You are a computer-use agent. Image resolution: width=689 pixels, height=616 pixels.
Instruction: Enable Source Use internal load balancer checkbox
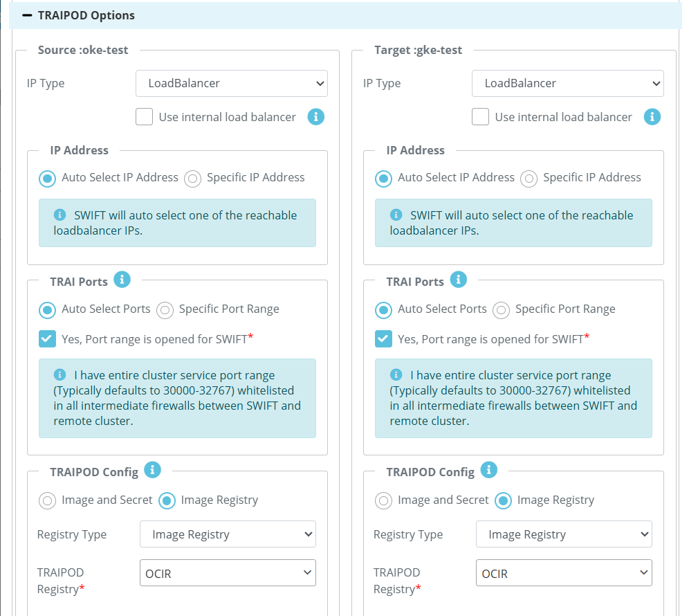(144, 117)
